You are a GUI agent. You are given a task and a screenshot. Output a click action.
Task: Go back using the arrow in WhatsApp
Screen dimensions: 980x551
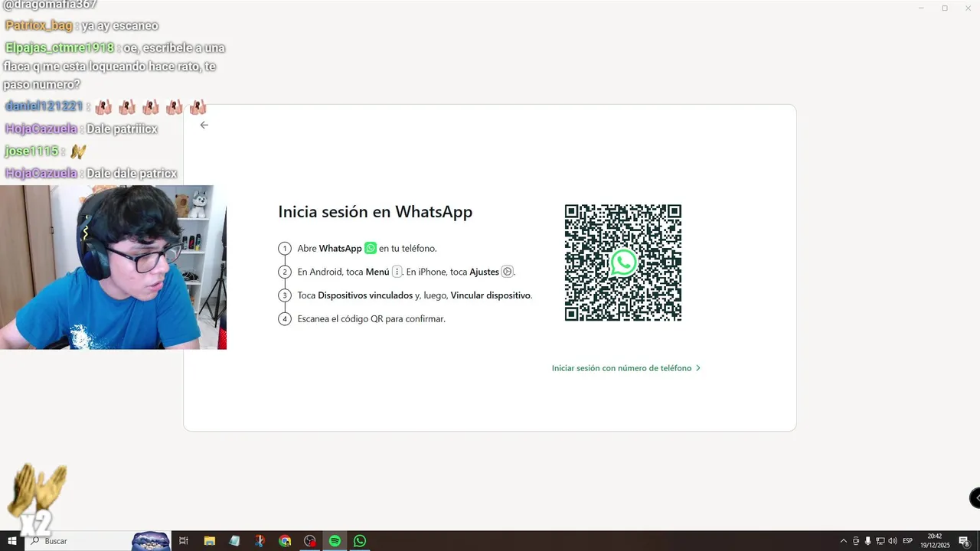204,125
